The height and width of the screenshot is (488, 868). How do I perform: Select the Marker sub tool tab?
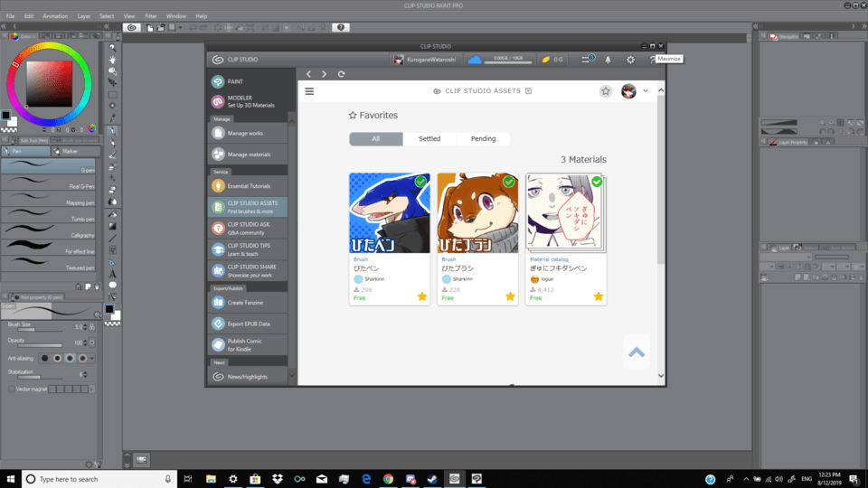[76, 152]
